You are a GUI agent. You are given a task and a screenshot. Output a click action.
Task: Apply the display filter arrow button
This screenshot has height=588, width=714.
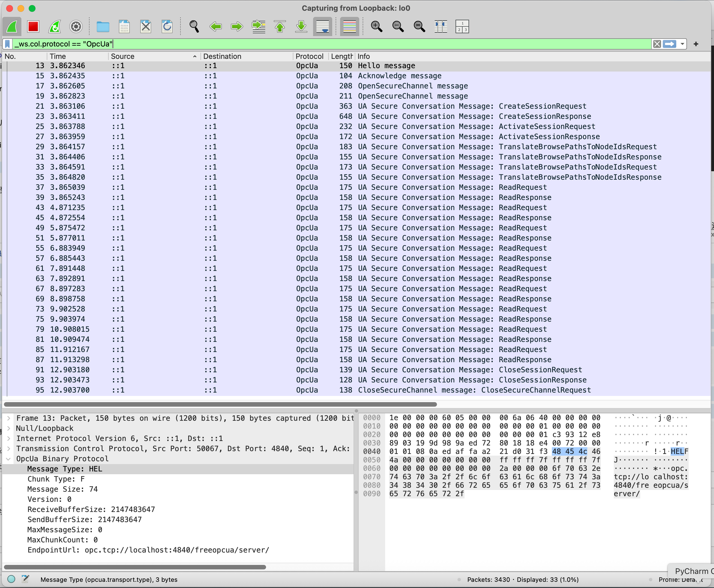tap(669, 44)
